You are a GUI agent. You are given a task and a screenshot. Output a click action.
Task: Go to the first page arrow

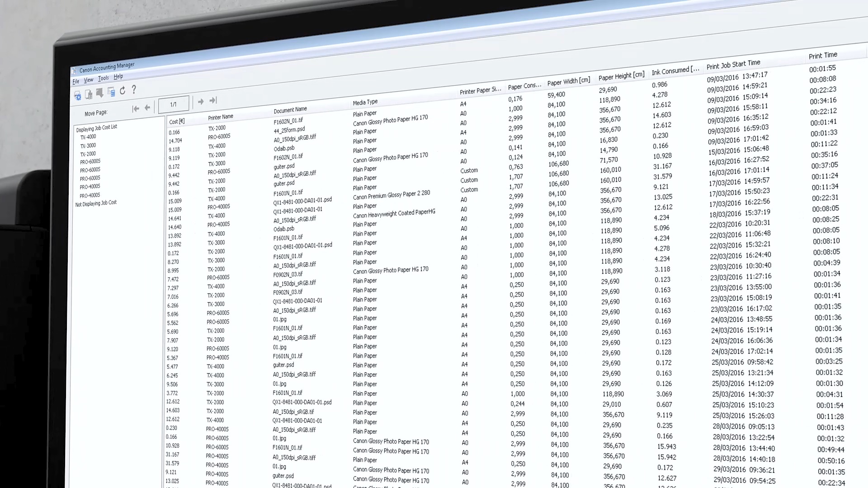(x=136, y=108)
